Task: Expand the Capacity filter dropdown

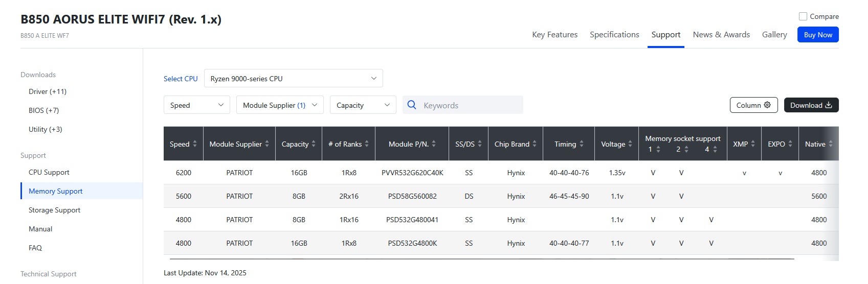Action: (363, 105)
